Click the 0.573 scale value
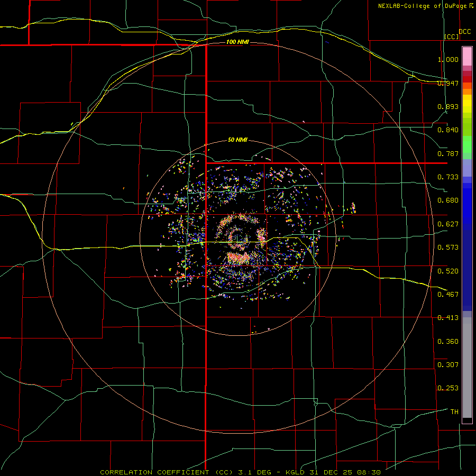Screen dimensions: 476x476 [x=448, y=248]
